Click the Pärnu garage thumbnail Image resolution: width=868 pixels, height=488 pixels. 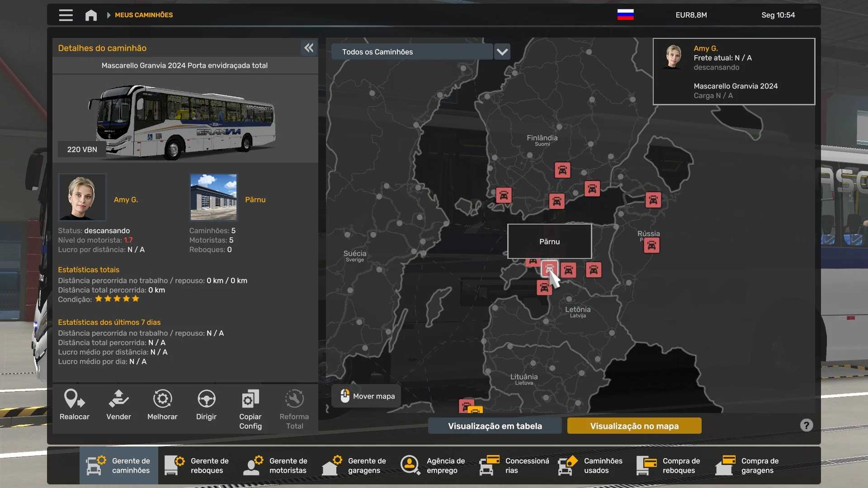point(213,197)
